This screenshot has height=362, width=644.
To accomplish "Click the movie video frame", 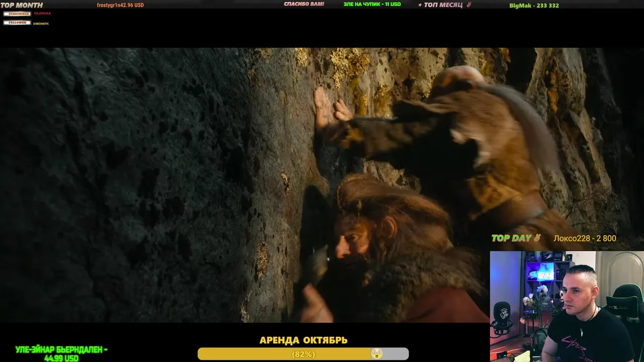I will coord(322,185).
